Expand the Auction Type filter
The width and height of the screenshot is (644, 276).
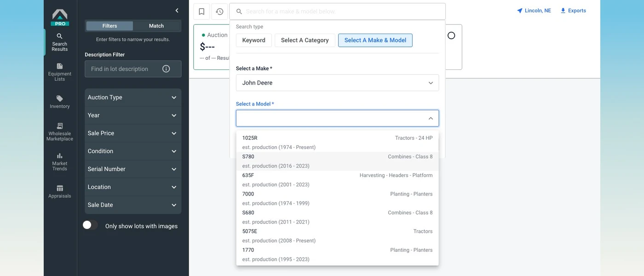[x=133, y=98]
